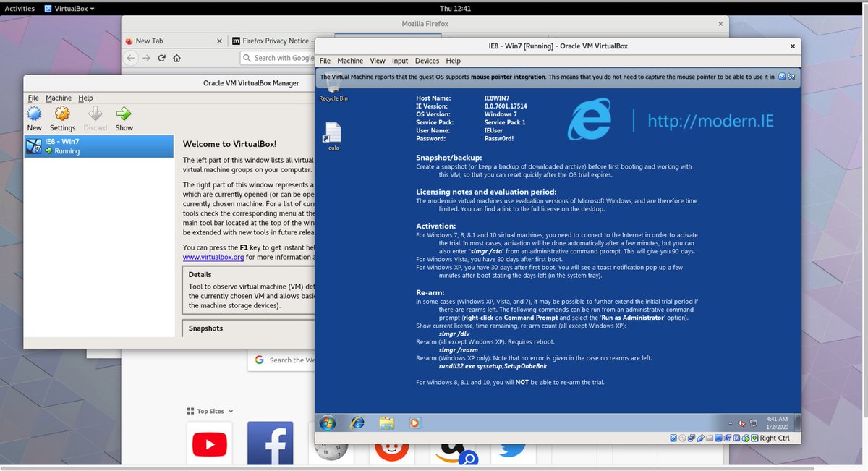The height and width of the screenshot is (471, 868).
Task: Click the Windows taskbar clock 4:41 AM
Action: (778, 423)
